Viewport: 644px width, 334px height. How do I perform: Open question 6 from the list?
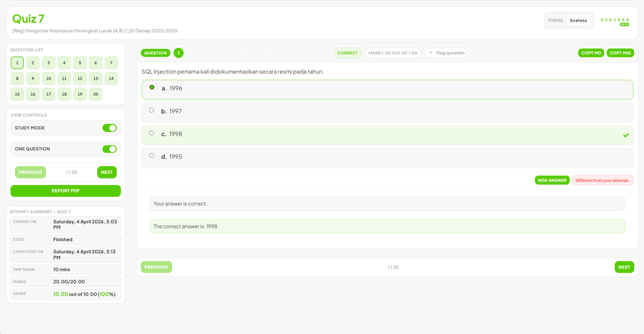pos(95,63)
